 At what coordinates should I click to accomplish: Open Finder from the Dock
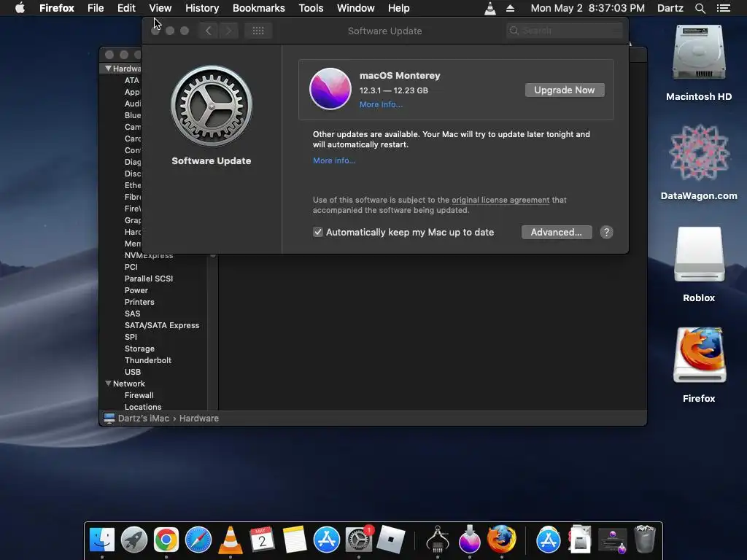click(x=102, y=540)
